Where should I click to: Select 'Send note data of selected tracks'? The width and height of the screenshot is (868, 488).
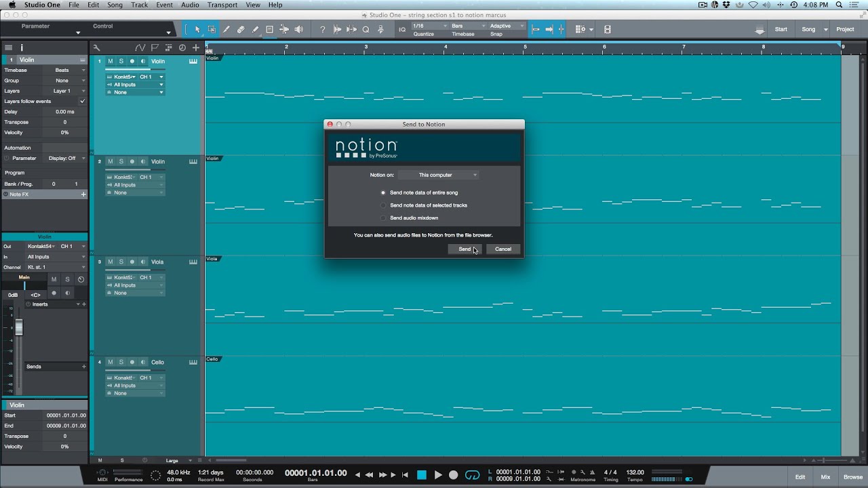click(x=424, y=205)
